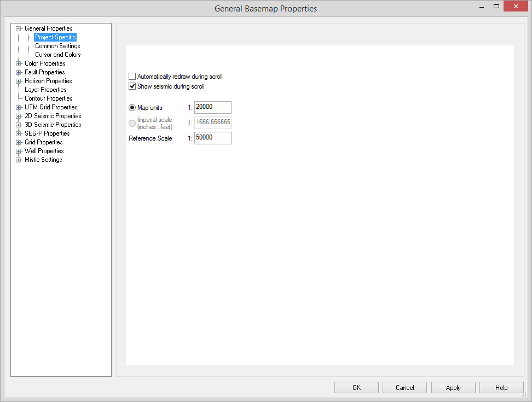Select Cursor and Colors tree item
Screen dimensions: 532x402
click(57, 55)
